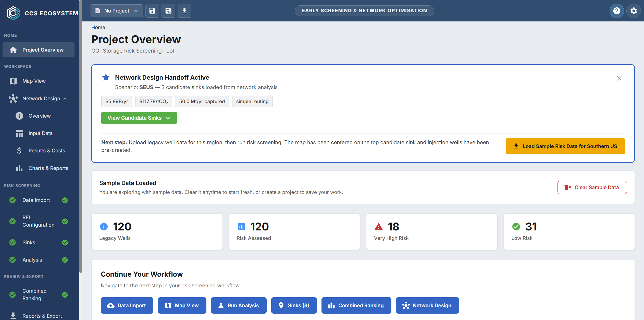Click the rename project icon in the toolbar
The height and width of the screenshot is (320, 644).
coord(168,10)
